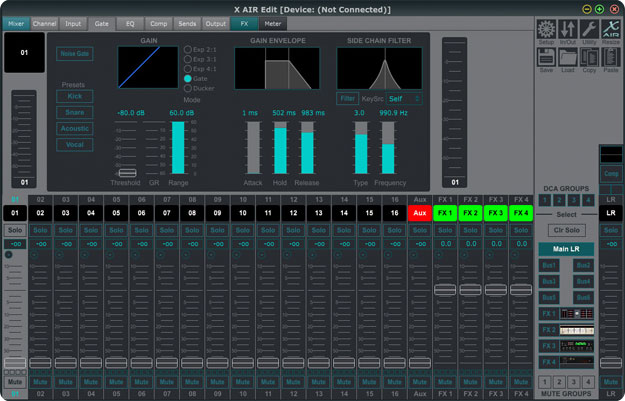
Task: Switch to the EQ tab
Action: coord(130,24)
